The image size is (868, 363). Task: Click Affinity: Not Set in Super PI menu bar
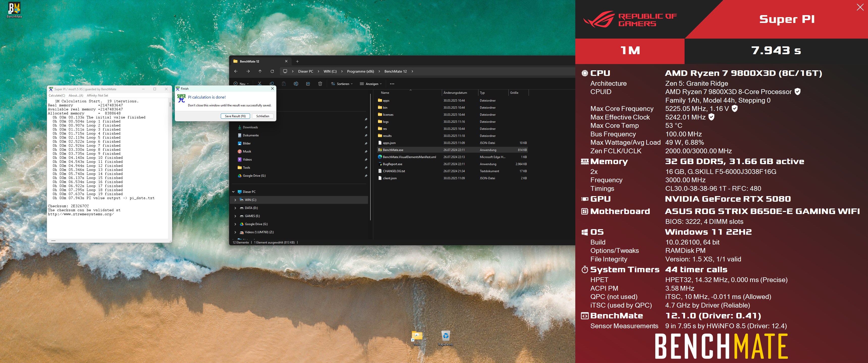pyautogui.click(x=97, y=95)
